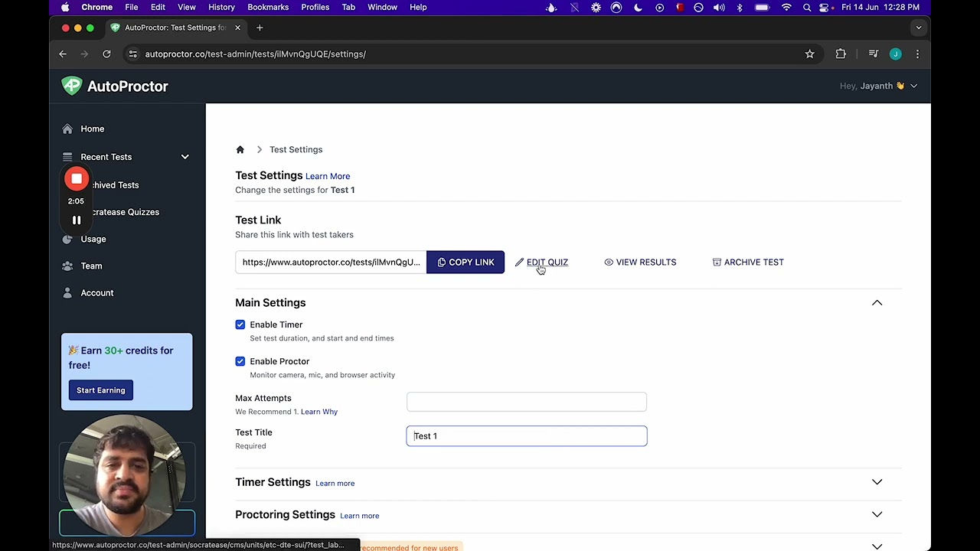Toggle the Enable Timer checkbox
Viewport: 980px width, 551px height.
click(240, 324)
